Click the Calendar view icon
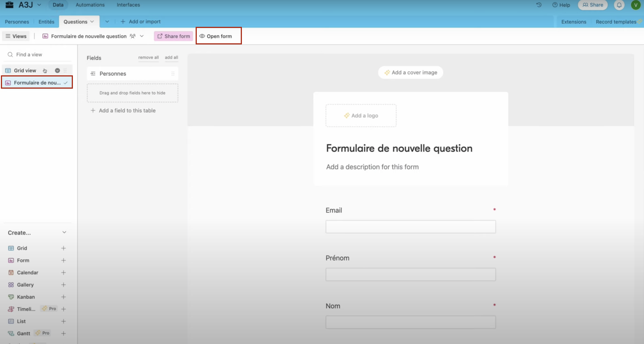Image resolution: width=644 pixels, height=344 pixels. coord(11,272)
